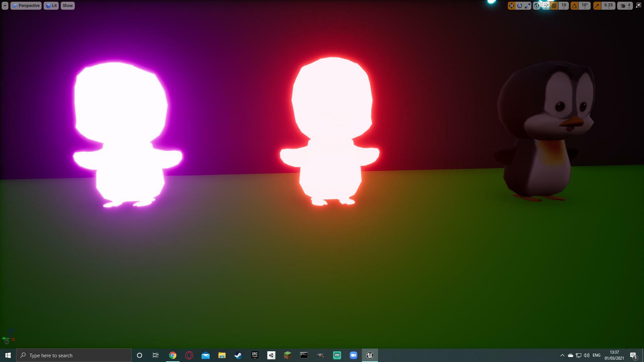Toggle grid snapping on or off
The image size is (644, 362).
click(x=554, y=6)
